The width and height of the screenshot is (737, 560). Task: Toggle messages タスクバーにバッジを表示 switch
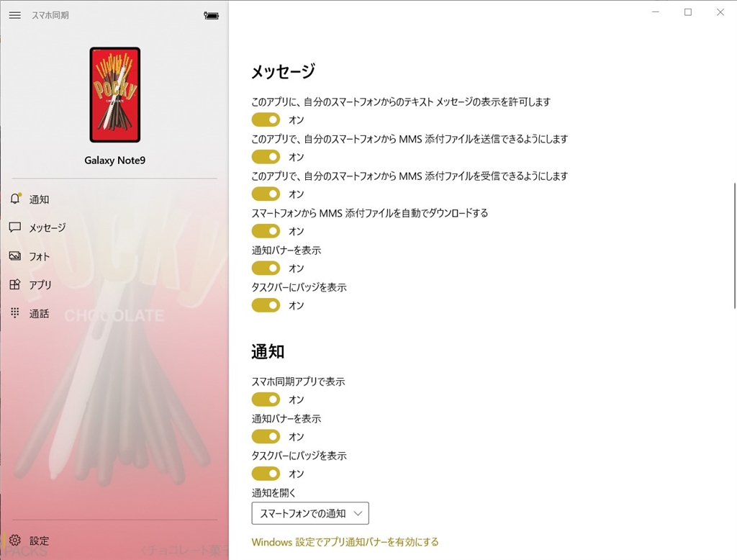click(x=266, y=306)
